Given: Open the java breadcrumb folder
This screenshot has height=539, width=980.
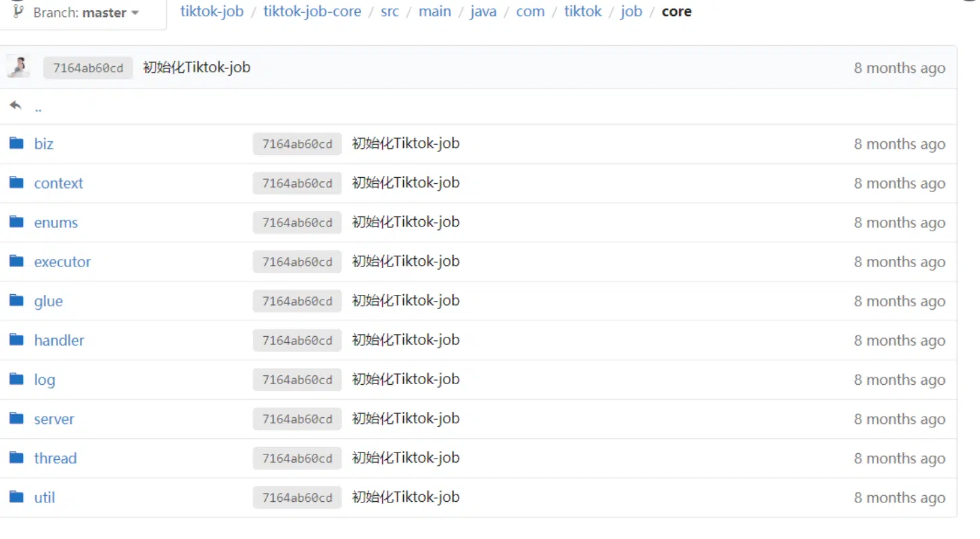Looking at the screenshot, I should coord(483,11).
